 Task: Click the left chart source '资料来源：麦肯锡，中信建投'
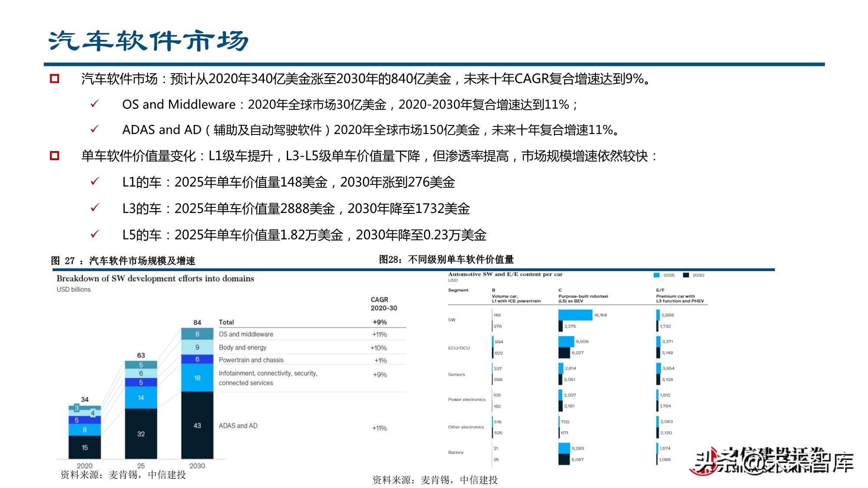[x=123, y=475]
